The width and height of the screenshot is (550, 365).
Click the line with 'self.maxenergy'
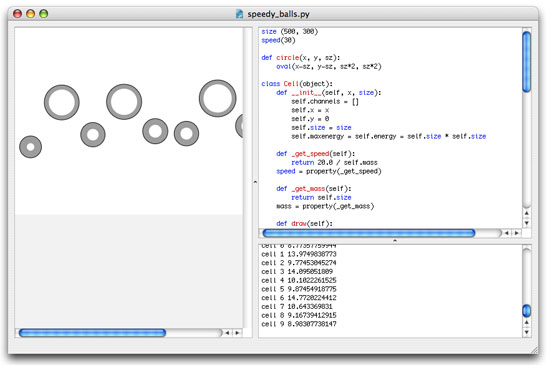pyautogui.click(x=389, y=136)
